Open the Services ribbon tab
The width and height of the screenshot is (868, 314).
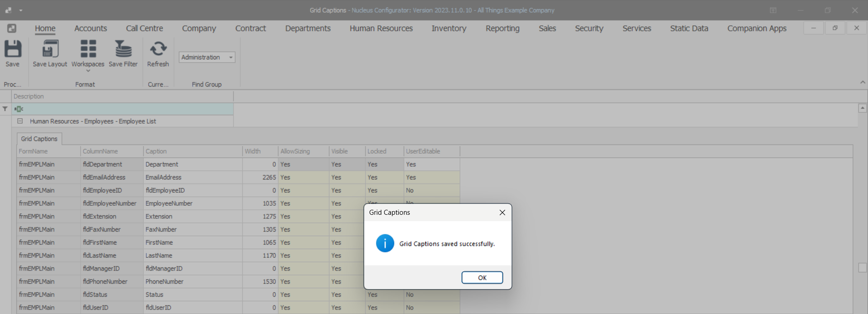coord(637,28)
